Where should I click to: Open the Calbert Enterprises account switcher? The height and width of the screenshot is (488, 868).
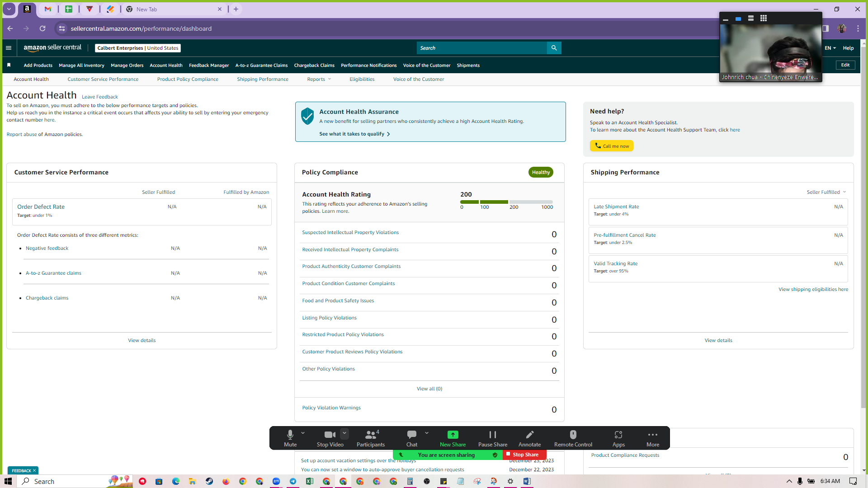pos(138,48)
